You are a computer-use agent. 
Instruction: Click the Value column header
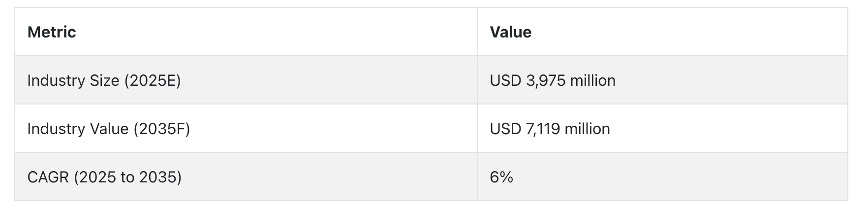point(510,32)
